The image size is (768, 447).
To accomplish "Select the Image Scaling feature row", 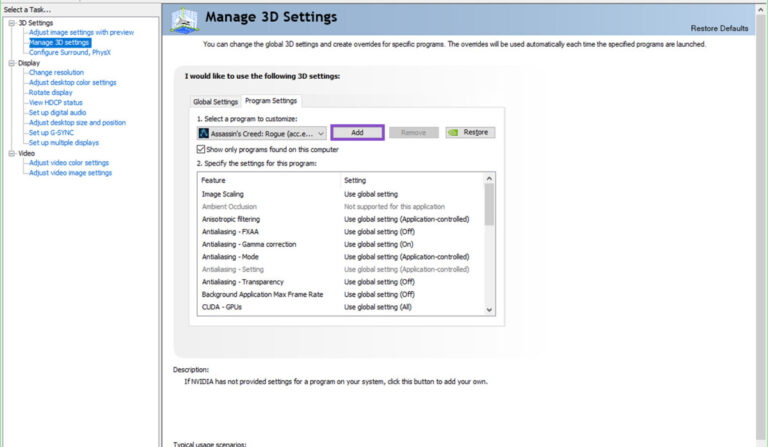I will pyautogui.click(x=341, y=194).
